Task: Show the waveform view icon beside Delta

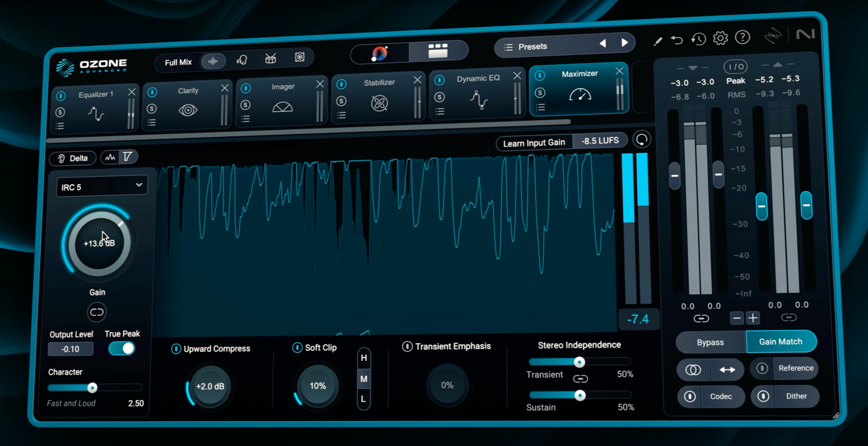Action: click(x=110, y=158)
